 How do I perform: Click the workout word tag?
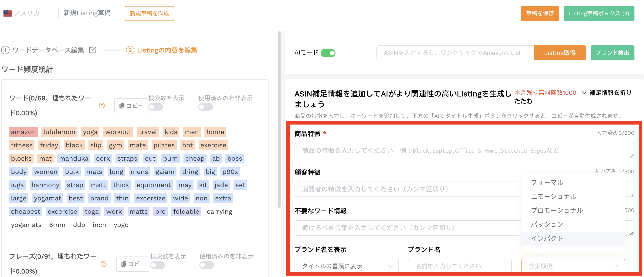(x=118, y=132)
